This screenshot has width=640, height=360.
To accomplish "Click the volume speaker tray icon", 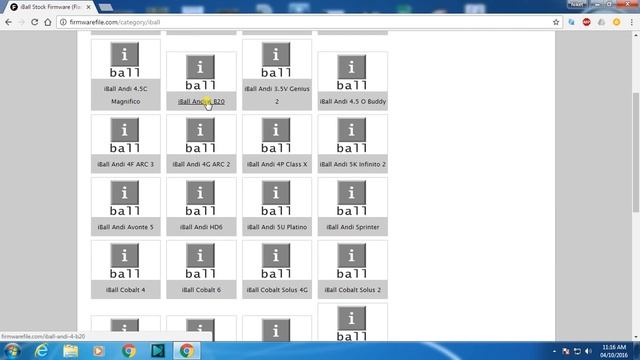I will [588, 351].
